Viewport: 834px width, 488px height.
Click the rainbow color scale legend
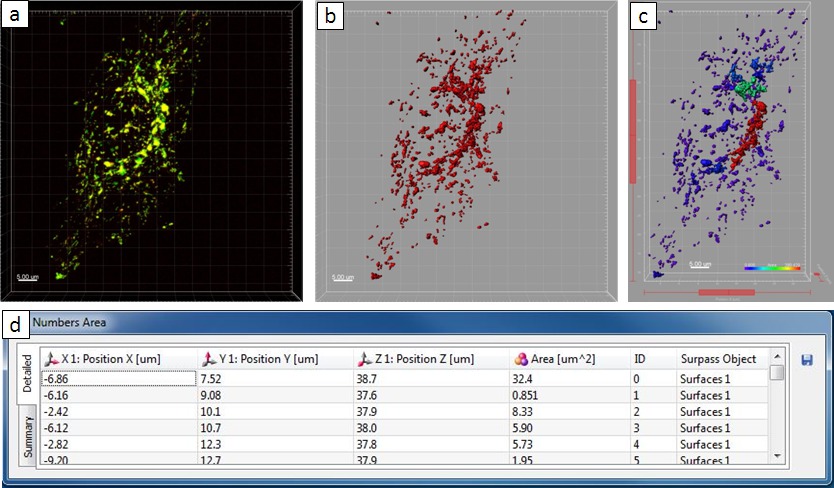pyautogui.click(x=772, y=268)
